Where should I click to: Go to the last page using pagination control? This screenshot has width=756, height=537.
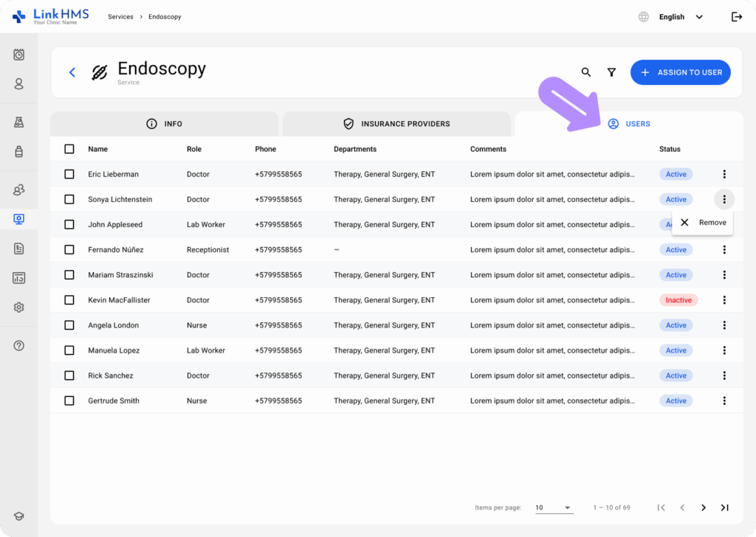(724, 507)
